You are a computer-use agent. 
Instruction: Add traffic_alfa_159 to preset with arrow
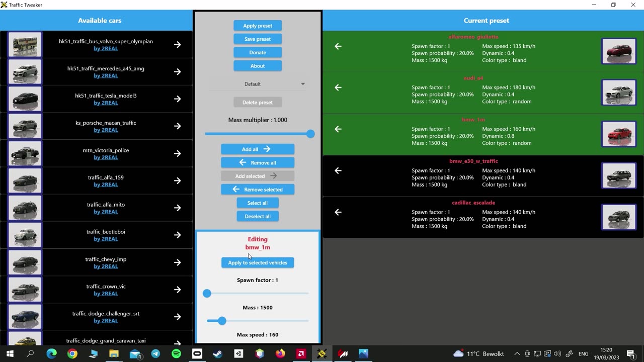point(178,180)
